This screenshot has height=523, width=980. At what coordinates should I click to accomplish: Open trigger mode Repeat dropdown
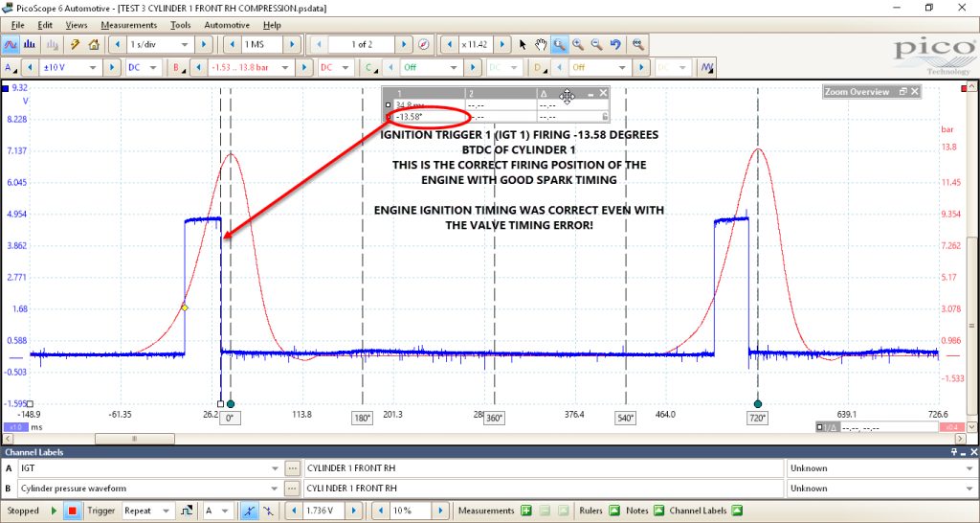point(167,511)
